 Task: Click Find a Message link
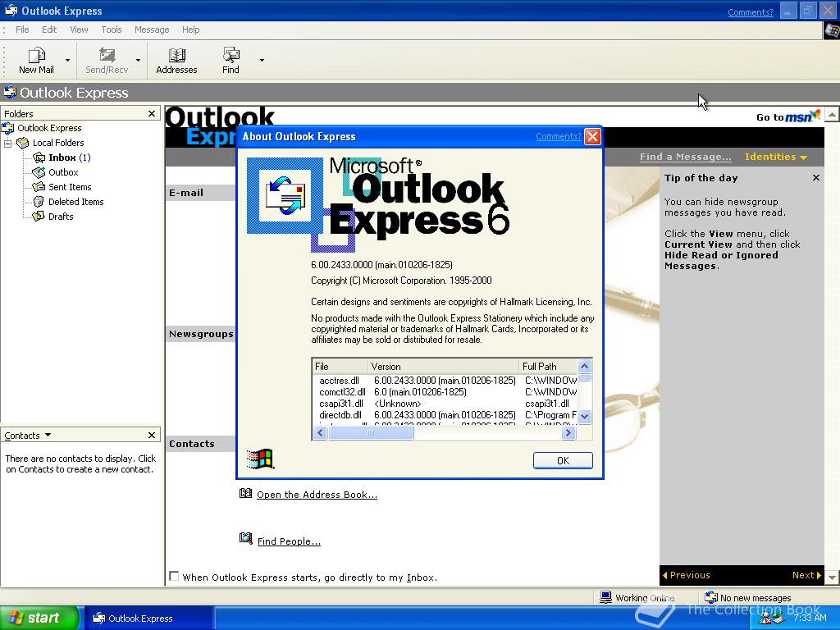click(x=685, y=157)
